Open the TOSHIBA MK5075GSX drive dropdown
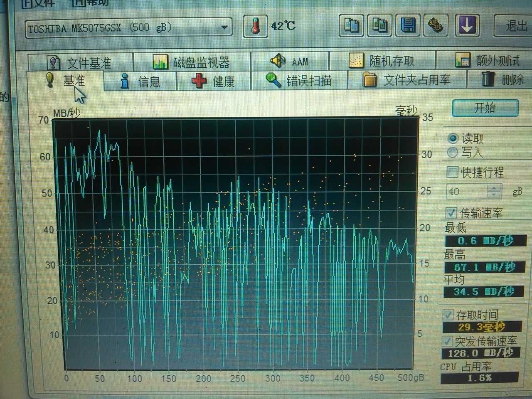This screenshot has width=532, height=399. pyautogui.click(x=128, y=28)
